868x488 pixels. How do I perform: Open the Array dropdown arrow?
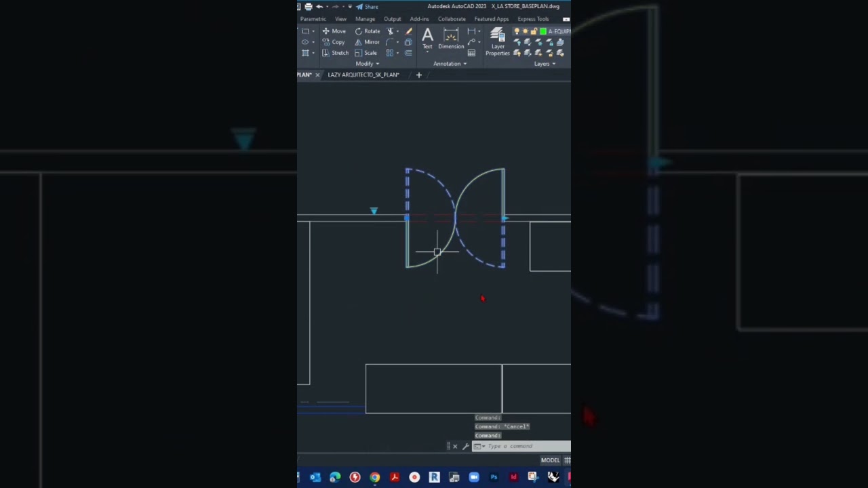click(x=397, y=53)
